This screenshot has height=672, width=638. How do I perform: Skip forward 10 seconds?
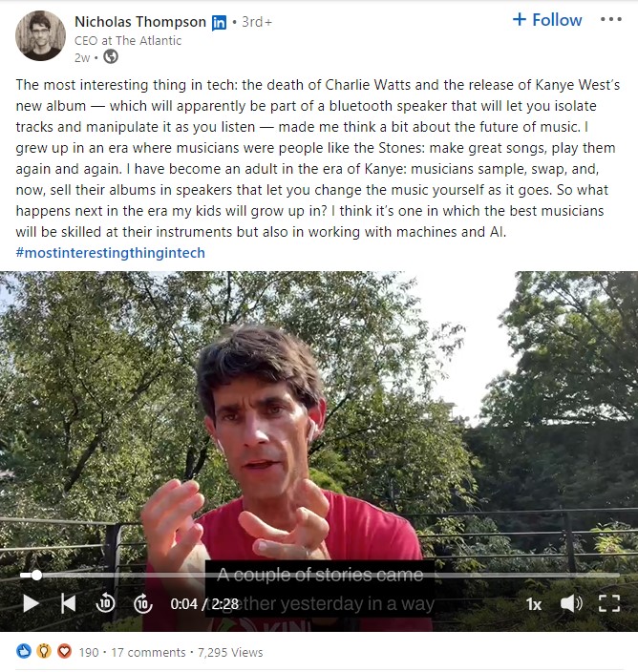click(142, 604)
